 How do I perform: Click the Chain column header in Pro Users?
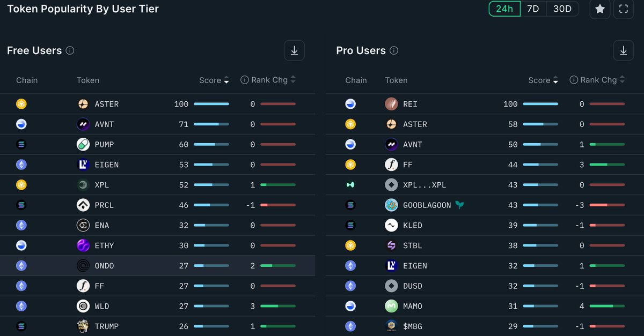coord(356,80)
